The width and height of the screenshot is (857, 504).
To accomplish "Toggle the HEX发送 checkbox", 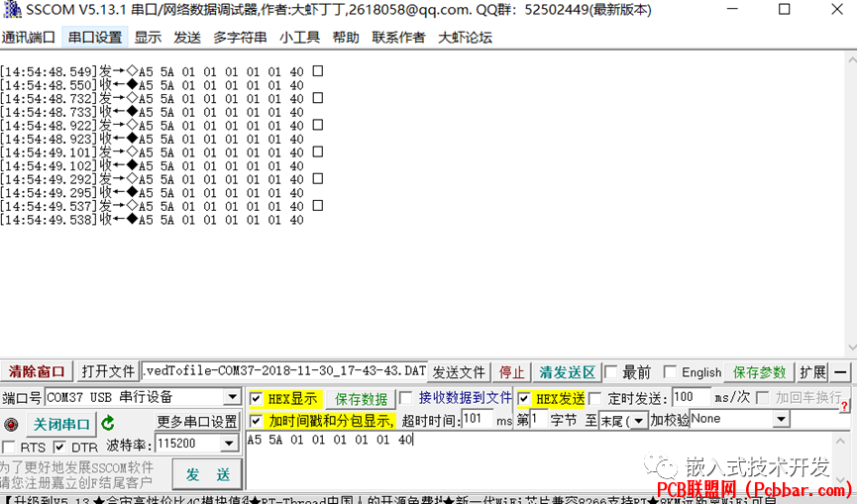I will click(523, 399).
